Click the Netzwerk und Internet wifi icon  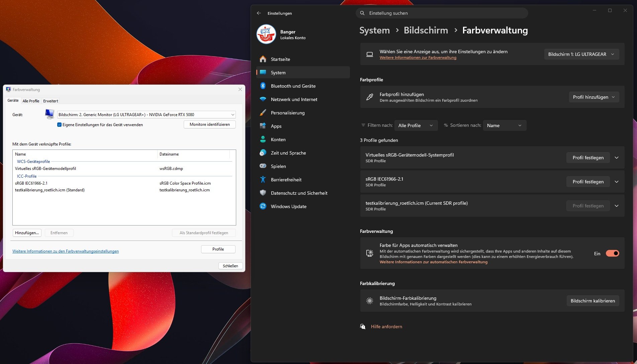pos(263,99)
